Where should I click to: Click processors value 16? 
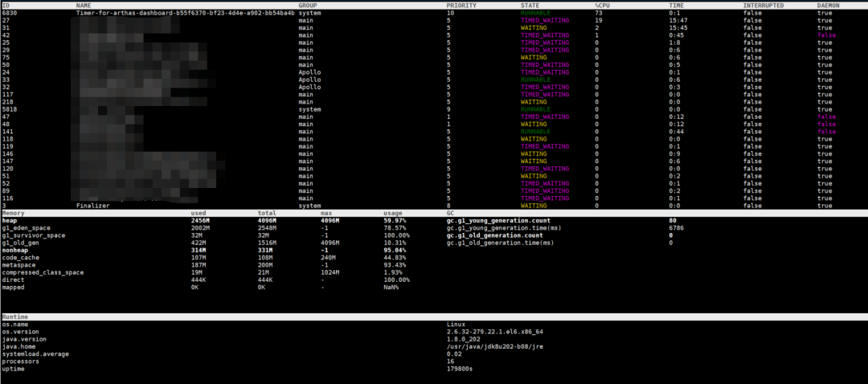pos(450,362)
